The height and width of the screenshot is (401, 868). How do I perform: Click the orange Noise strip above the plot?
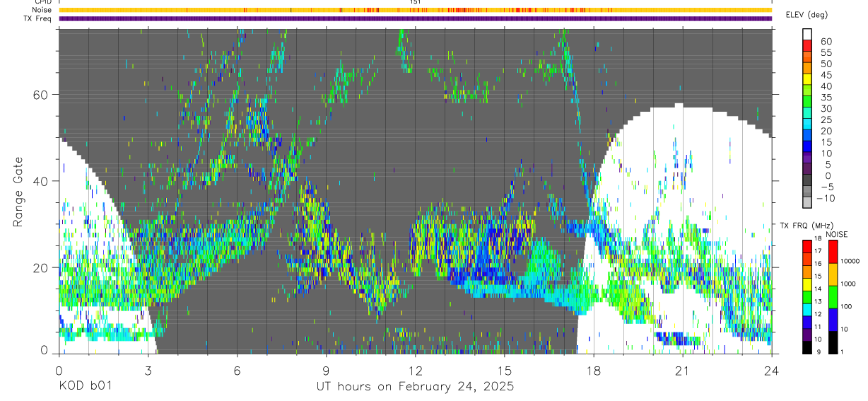(415, 10)
